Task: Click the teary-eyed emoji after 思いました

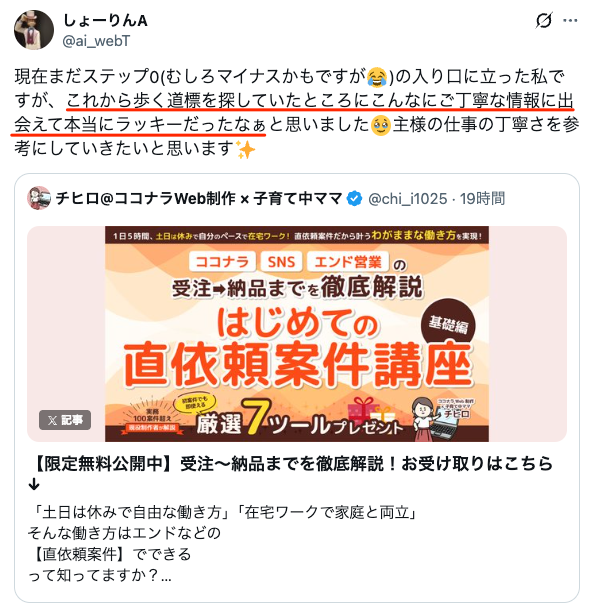Action: click(381, 125)
